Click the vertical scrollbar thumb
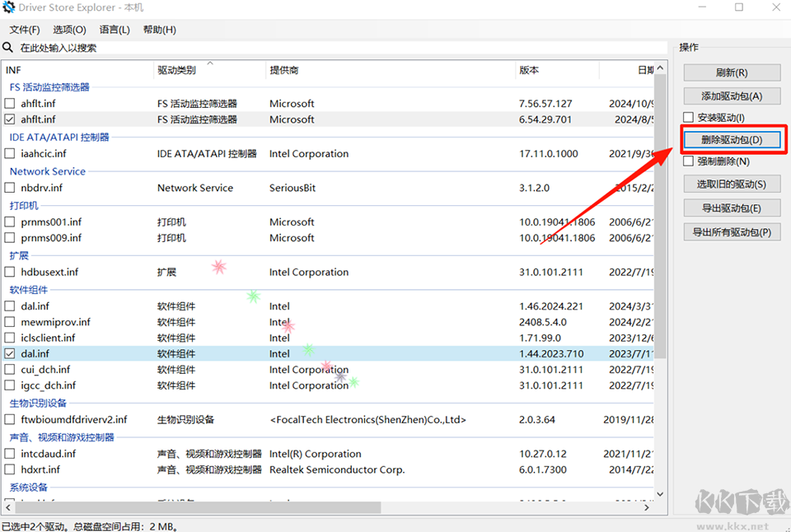This screenshot has width=791, height=532. click(660, 217)
